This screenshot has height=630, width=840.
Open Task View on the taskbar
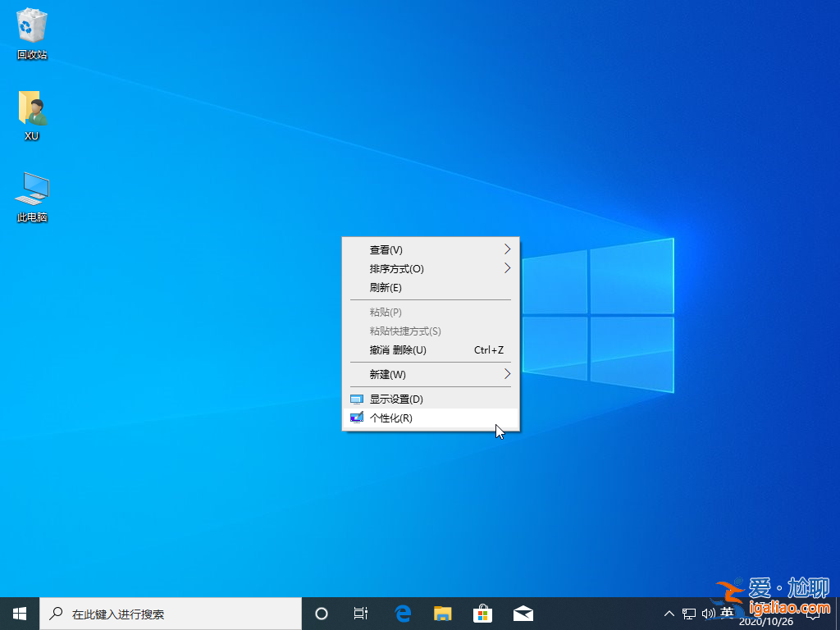tap(361, 613)
